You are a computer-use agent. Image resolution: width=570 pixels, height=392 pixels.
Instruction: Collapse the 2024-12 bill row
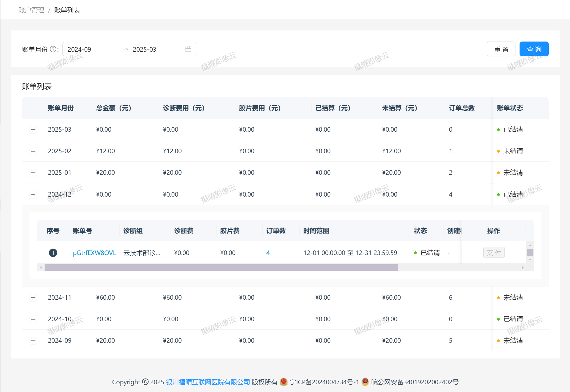(x=33, y=194)
